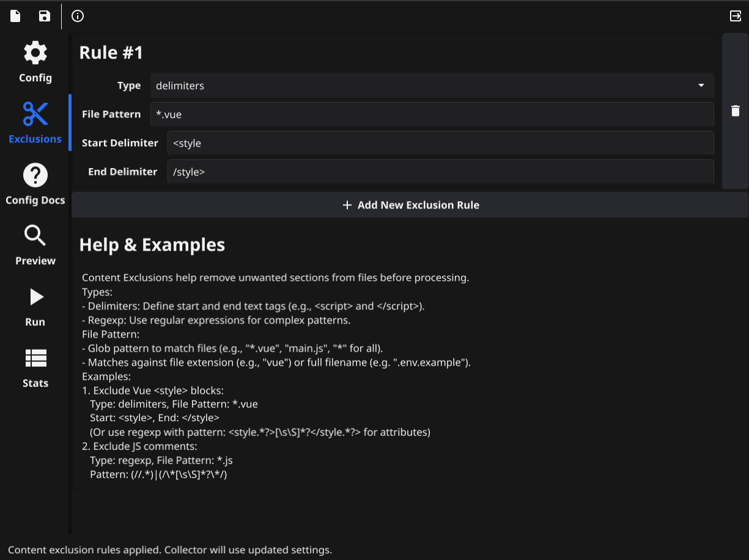Click the Start Delimiter input field

pyautogui.click(x=440, y=143)
